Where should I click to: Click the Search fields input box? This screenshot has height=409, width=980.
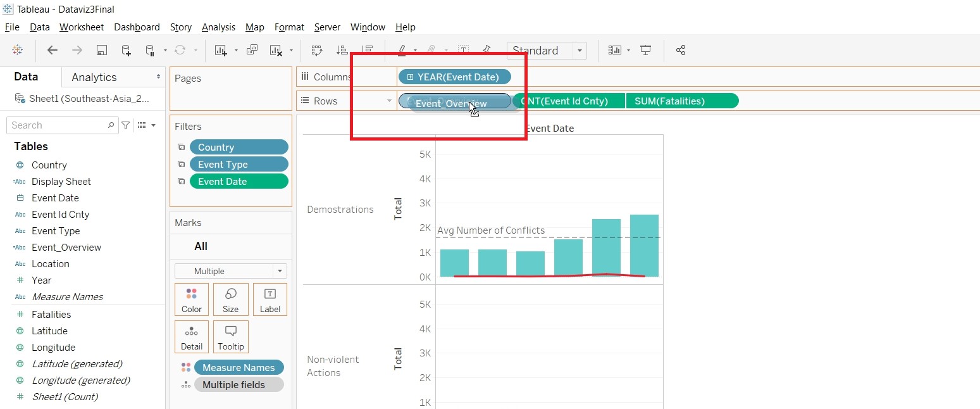(57, 125)
